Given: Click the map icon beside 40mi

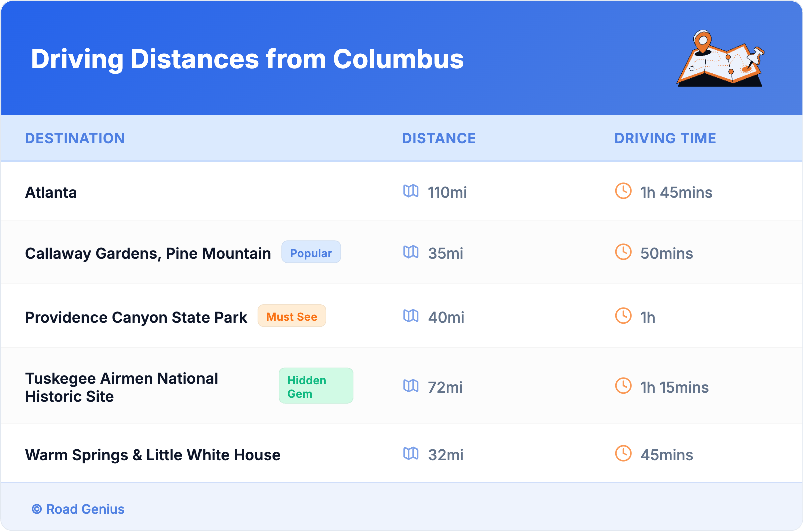Looking at the screenshot, I should coord(411,316).
